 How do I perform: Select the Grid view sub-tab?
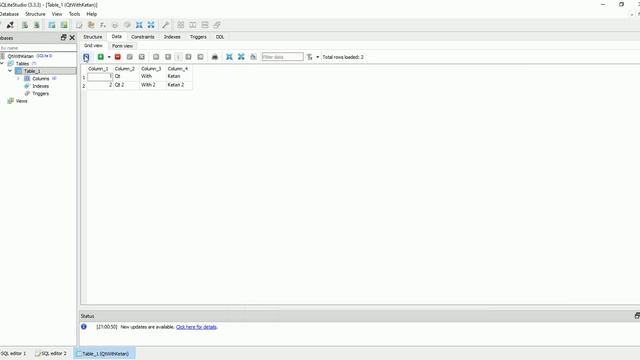pos(93,46)
